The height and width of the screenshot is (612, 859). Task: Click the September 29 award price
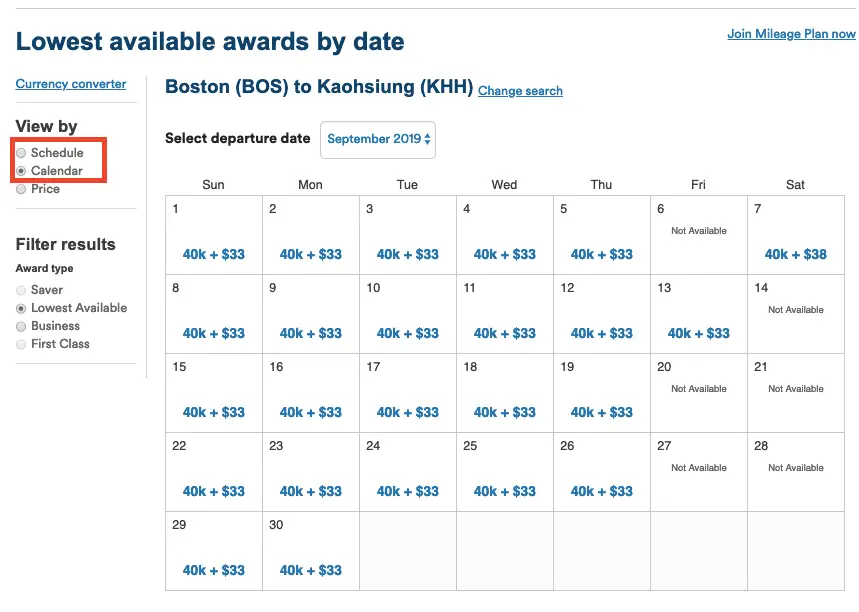click(x=214, y=570)
